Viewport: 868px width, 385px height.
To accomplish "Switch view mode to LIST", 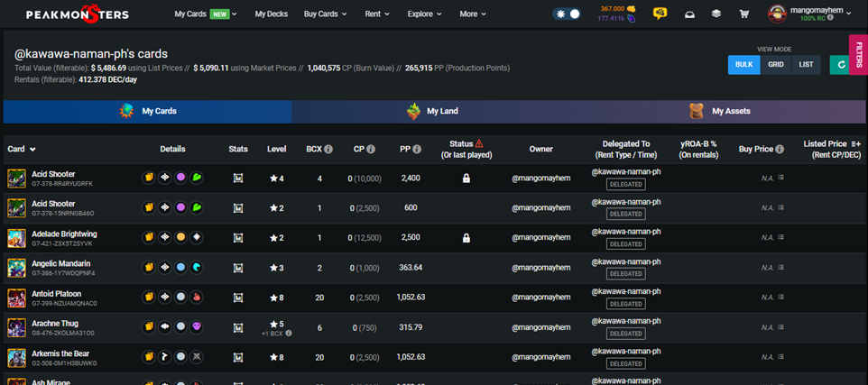I will (x=806, y=65).
